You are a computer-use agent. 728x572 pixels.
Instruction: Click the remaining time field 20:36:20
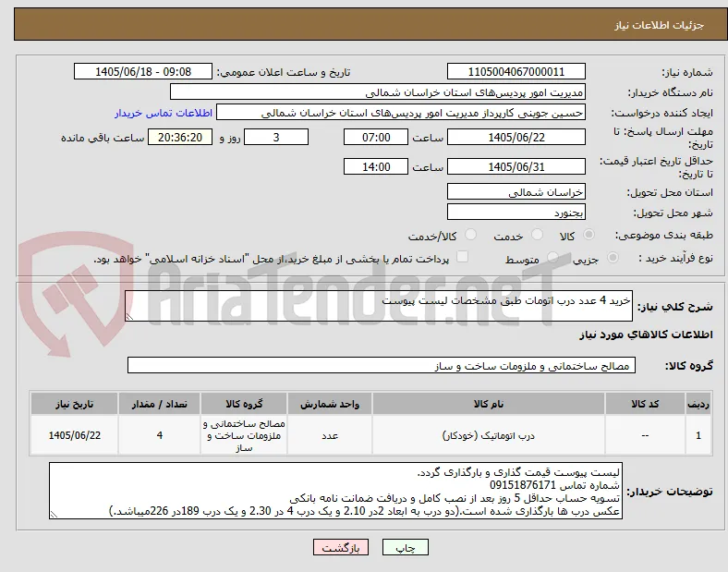[x=180, y=137]
